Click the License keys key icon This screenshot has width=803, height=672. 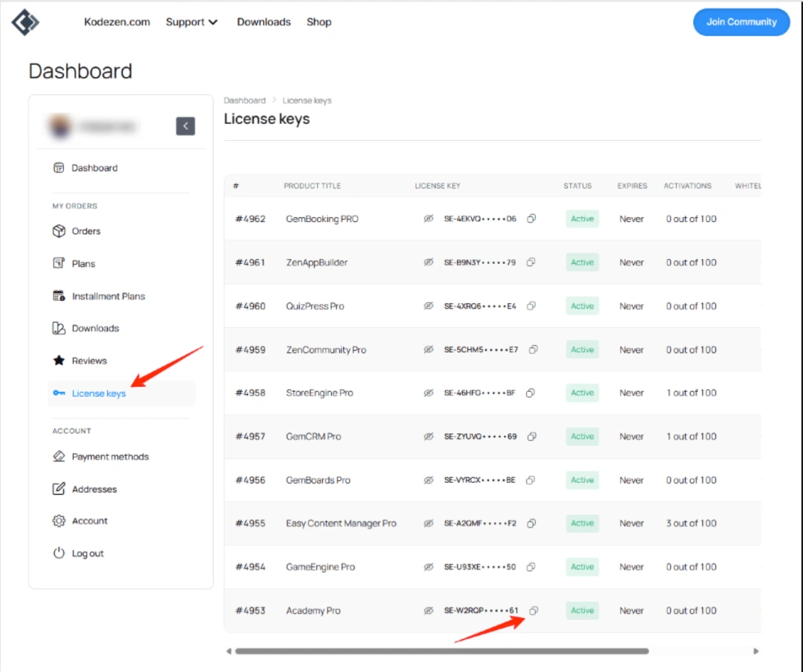59,393
